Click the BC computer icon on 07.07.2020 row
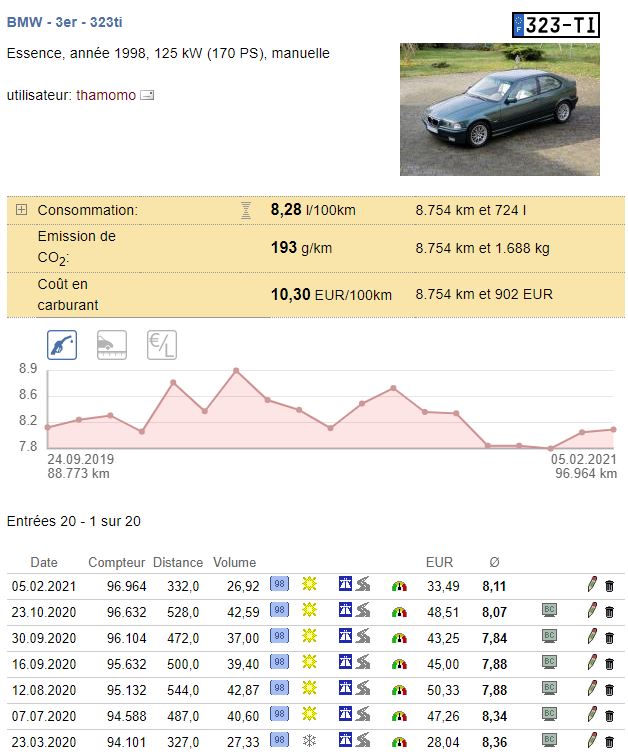Screen dimensions: 628x755 (550, 715)
